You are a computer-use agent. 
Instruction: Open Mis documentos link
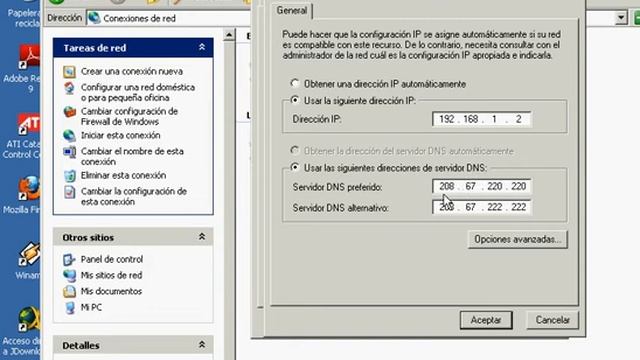(111, 291)
